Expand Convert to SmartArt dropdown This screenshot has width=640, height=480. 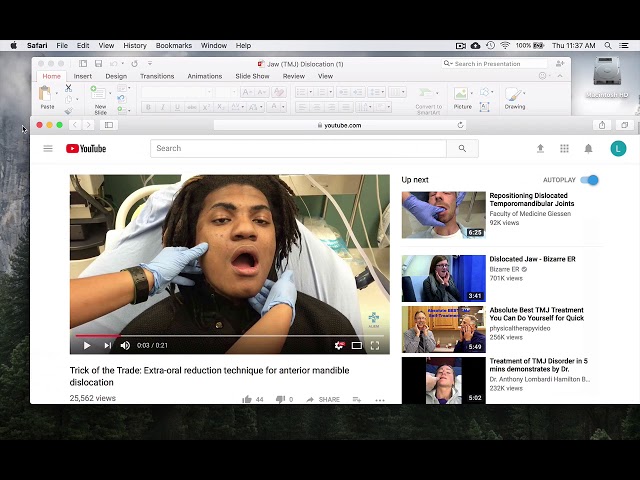437,93
